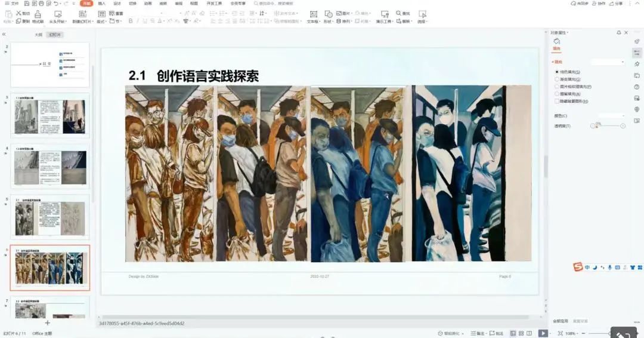Pin the Object Properties (对象属性) panel
The image size is (644, 338).
click(618, 32)
